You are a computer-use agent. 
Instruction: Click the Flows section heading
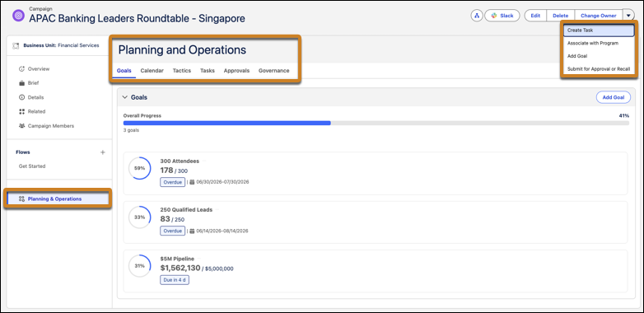coord(23,152)
